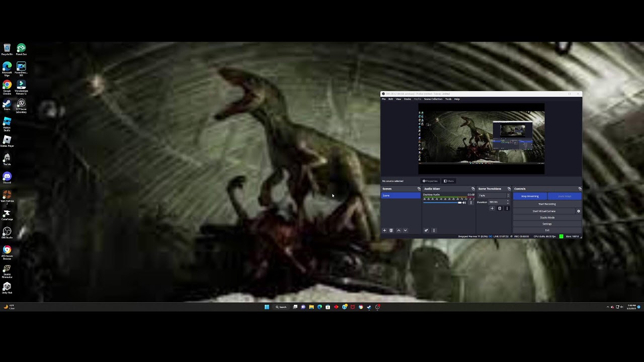Pop out the Scene Transitions dock
The width and height of the screenshot is (644, 362).
pos(509,189)
